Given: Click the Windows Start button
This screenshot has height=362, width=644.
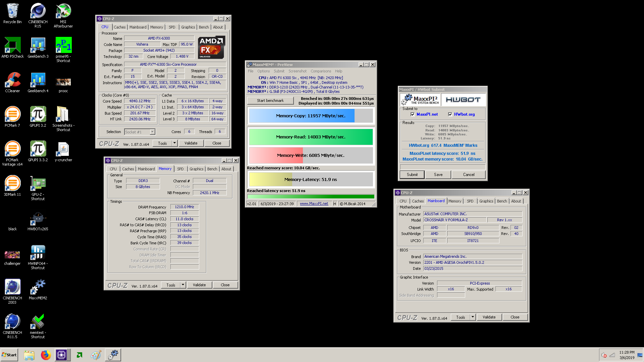Looking at the screenshot, I should (x=9, y=355).
